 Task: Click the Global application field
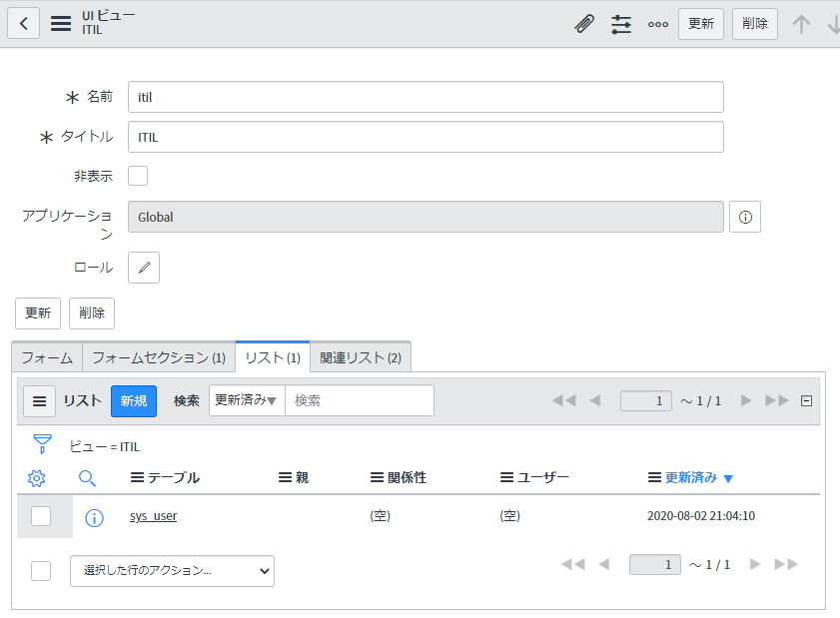(425, 217)
